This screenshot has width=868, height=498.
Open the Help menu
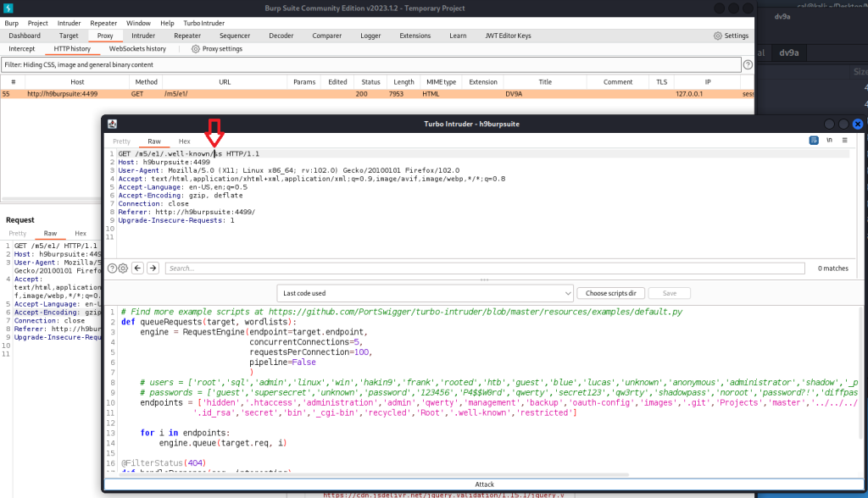[x=167, y=23]
